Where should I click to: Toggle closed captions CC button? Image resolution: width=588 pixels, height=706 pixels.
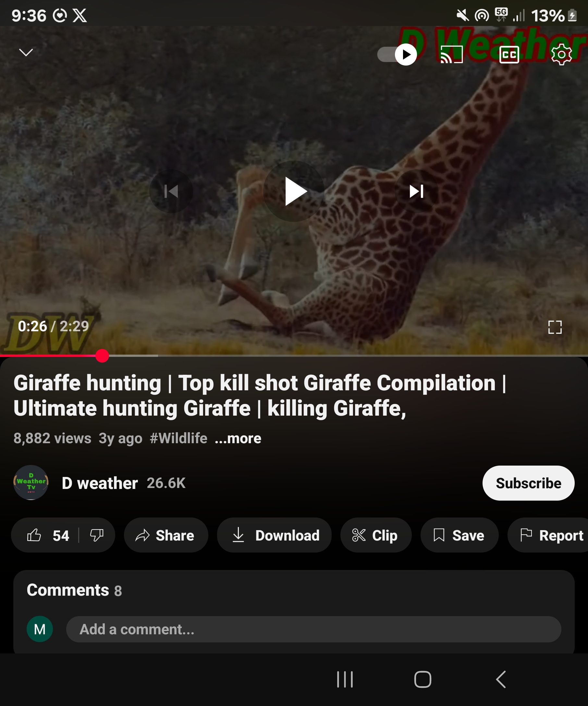[x=509, y=55]
